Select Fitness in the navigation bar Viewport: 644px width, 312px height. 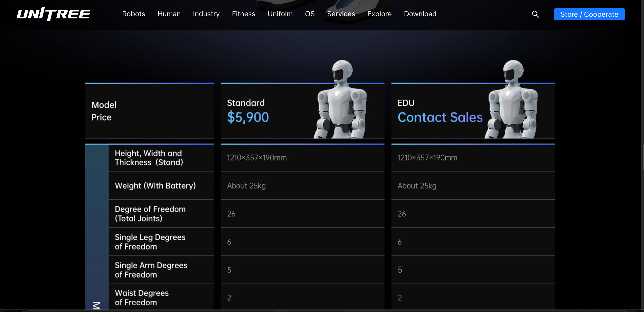244,14
